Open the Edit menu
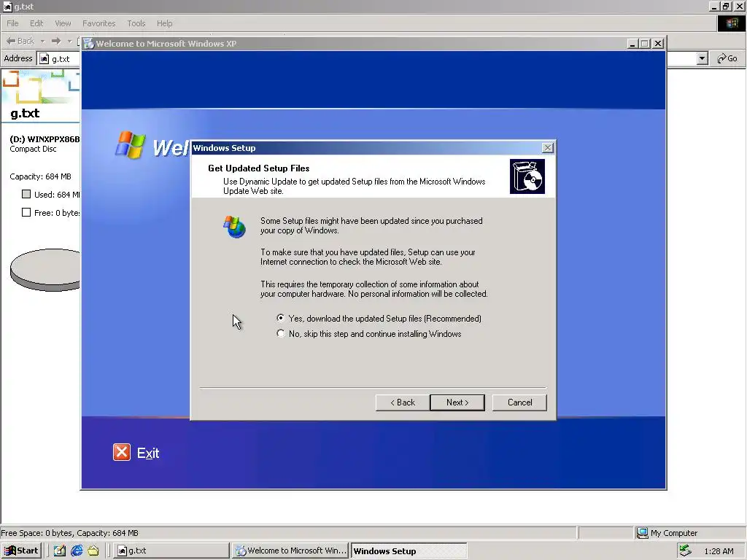 (x=36, y=23)
